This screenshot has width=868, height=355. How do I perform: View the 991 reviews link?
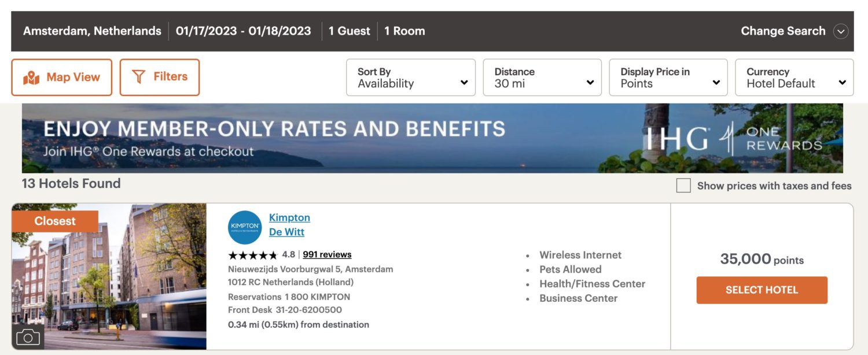[329, 254]
